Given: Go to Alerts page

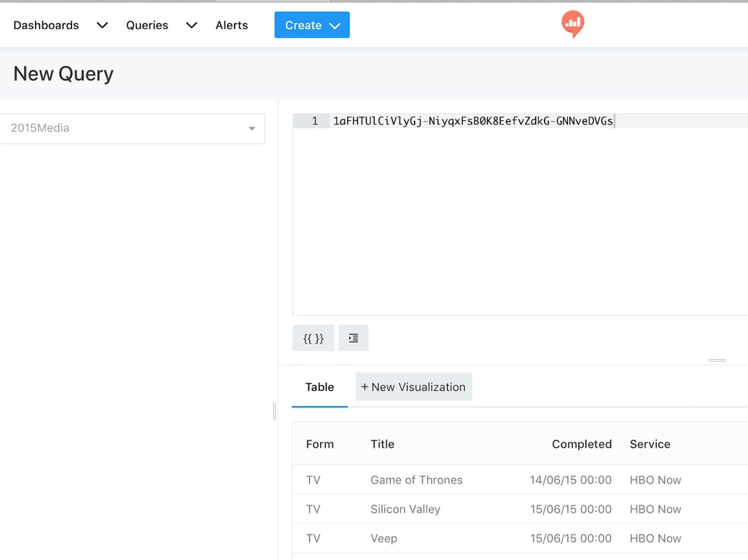Looking at the screenshot, I should tap(231, 26).
